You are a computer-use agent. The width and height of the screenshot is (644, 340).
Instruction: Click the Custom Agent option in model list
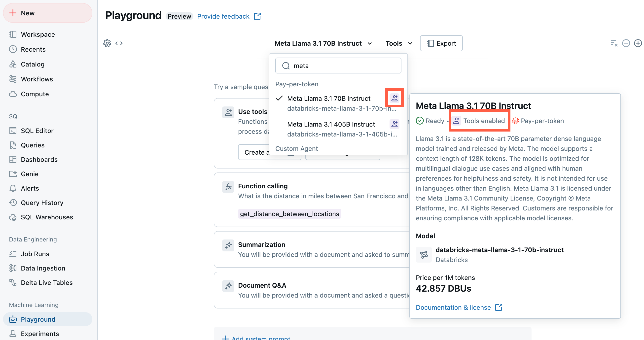pos(297,148)
